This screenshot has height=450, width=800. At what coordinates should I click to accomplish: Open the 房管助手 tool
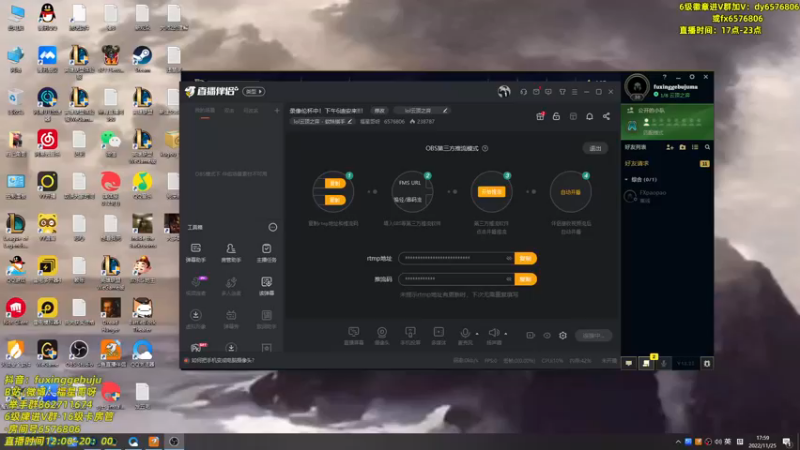(x=231, y=253)
